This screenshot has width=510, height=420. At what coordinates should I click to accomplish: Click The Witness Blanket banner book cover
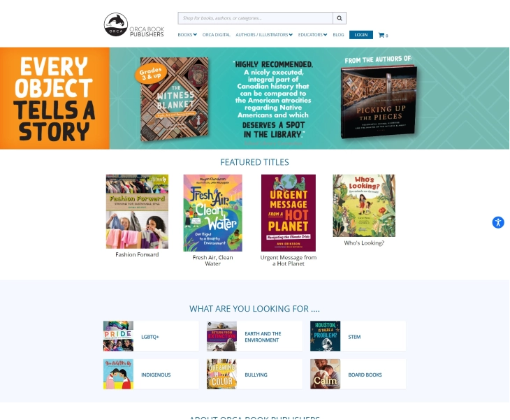tap(175, 99)
